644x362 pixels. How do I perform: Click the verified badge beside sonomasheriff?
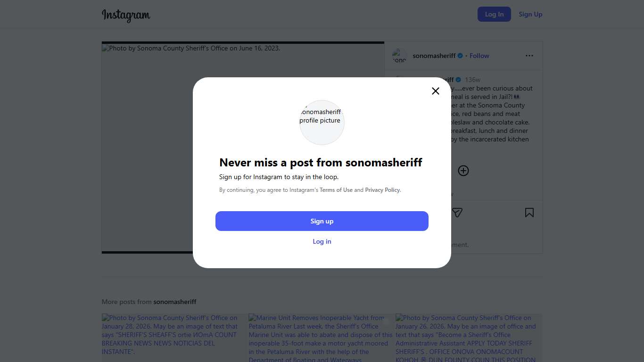(460, 56)
